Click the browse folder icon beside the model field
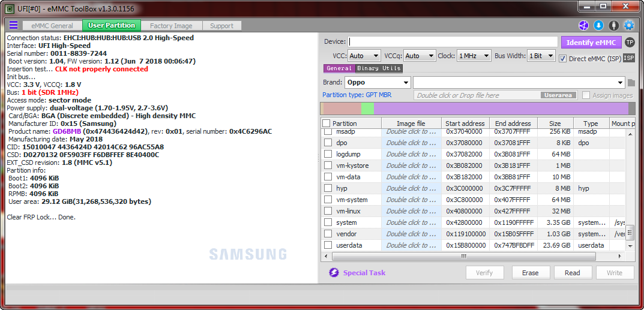Screen dimensions: 644x310 coord(631,83)
